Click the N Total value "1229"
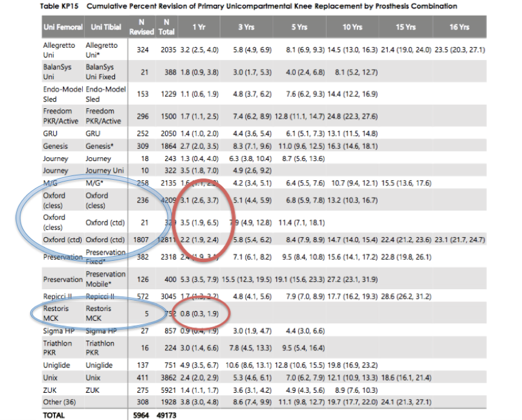Viewport: 522px width, 420px height. point(168,94)
